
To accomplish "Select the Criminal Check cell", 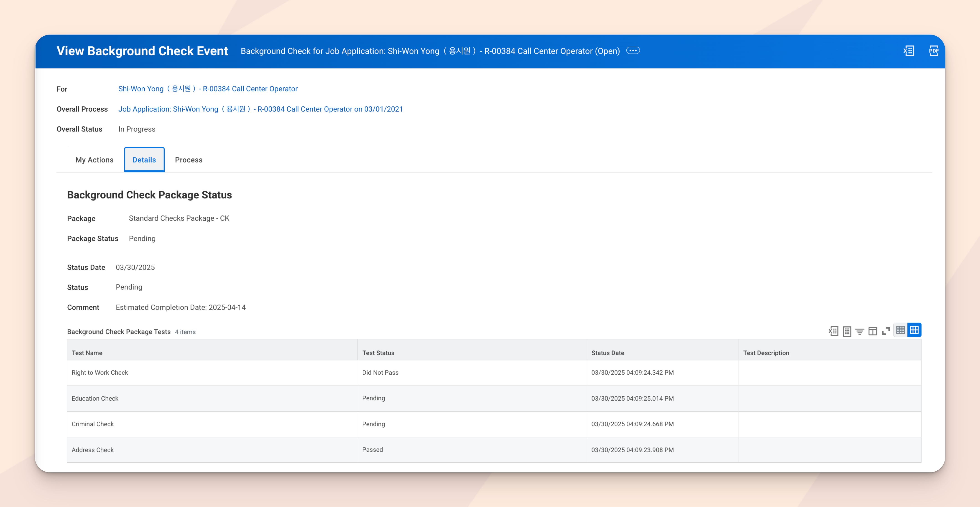I will pos(212,424).
